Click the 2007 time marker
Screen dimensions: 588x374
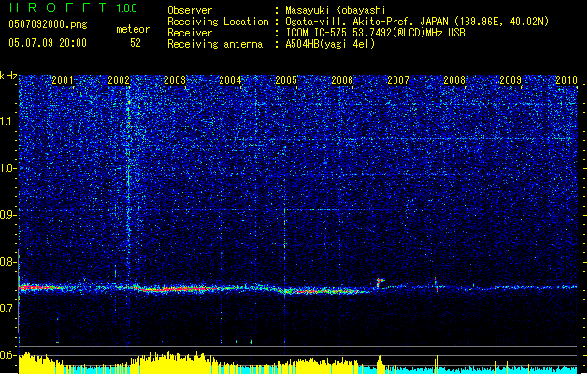tap(398, 79)
